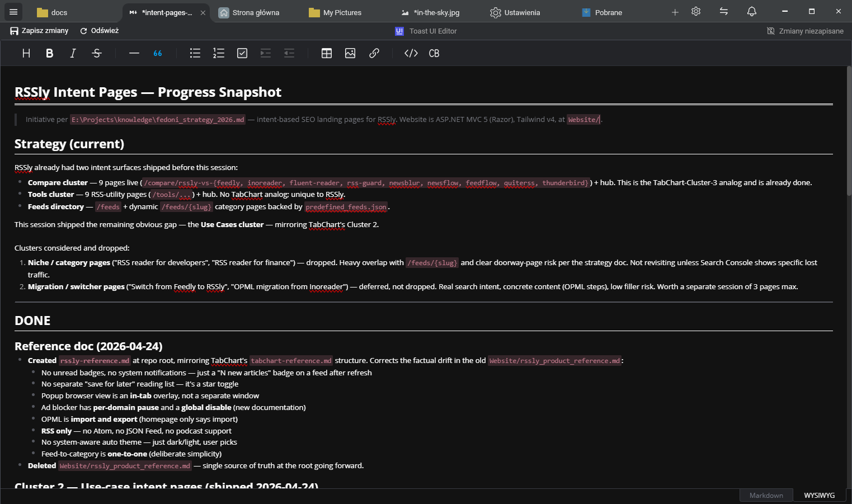This screenshot has width=852, height=504.
Task: Switch to the Ustawienia tab
Action: click(516, 12)
